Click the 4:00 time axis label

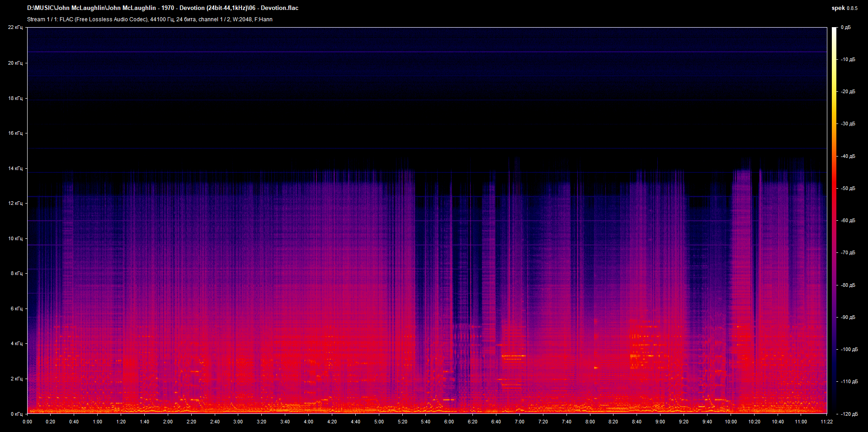[308, 422]
